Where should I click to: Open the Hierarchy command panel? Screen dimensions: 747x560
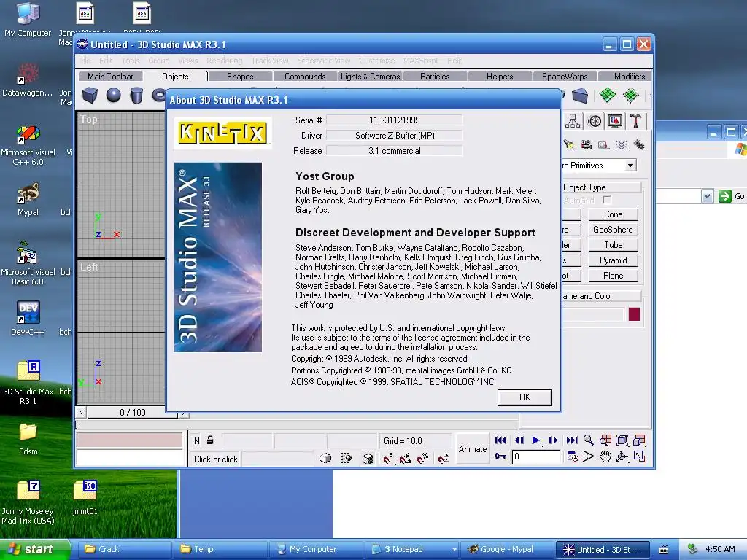(x=573, y=122)
